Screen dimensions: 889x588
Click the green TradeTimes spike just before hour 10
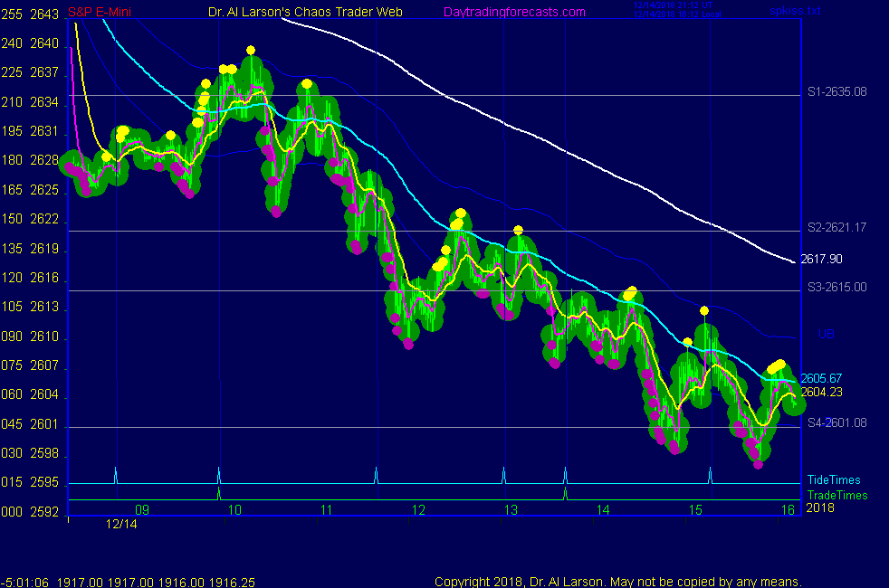pyautogui.click(x=219, y=493)
